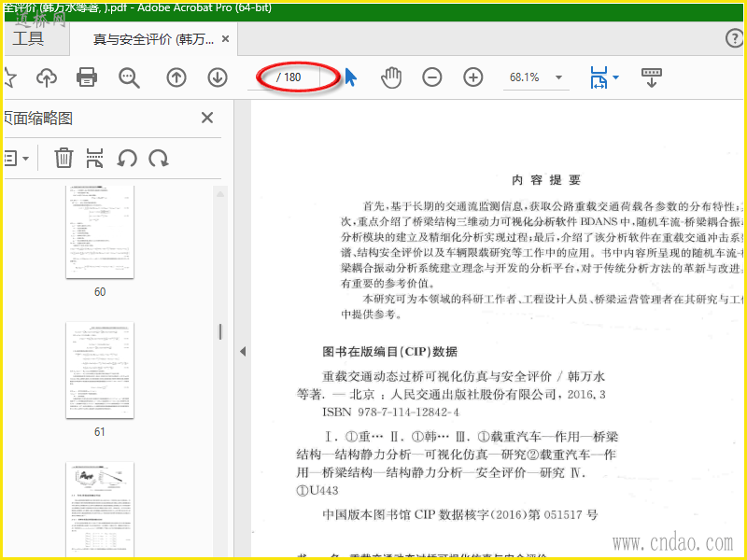Click the read mode keyboard-arrow icon
The height and width of the screenshot is (560, 747).
(x=651, y=77)
